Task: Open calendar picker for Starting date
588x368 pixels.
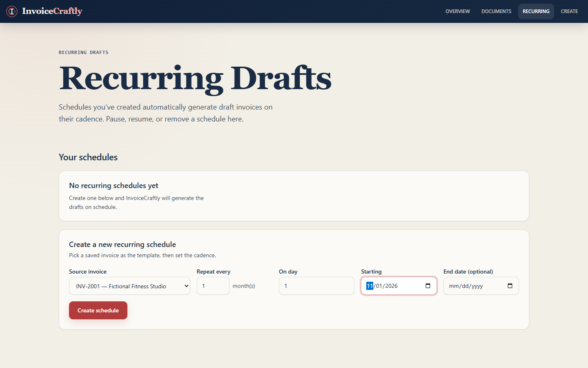Action: [428, 286]
